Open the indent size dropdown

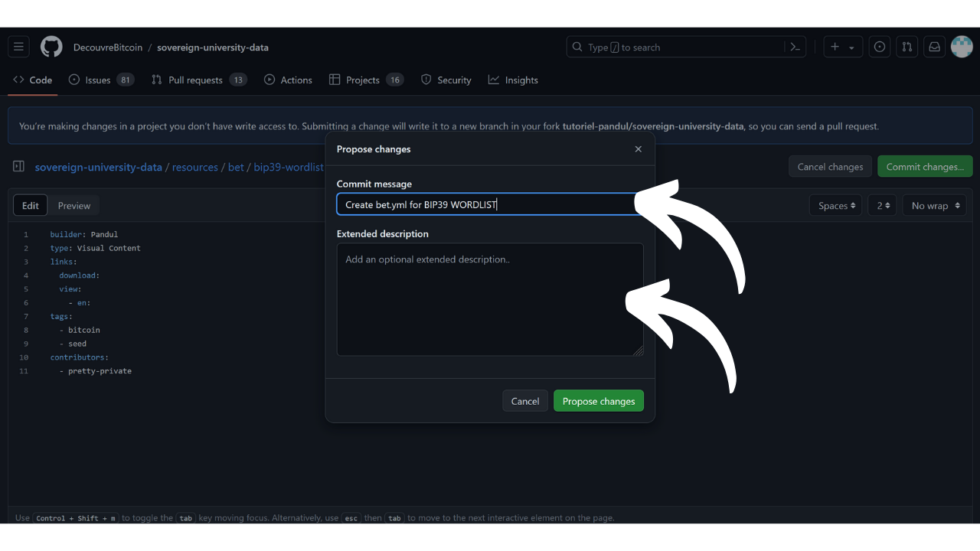coord(882,206)
